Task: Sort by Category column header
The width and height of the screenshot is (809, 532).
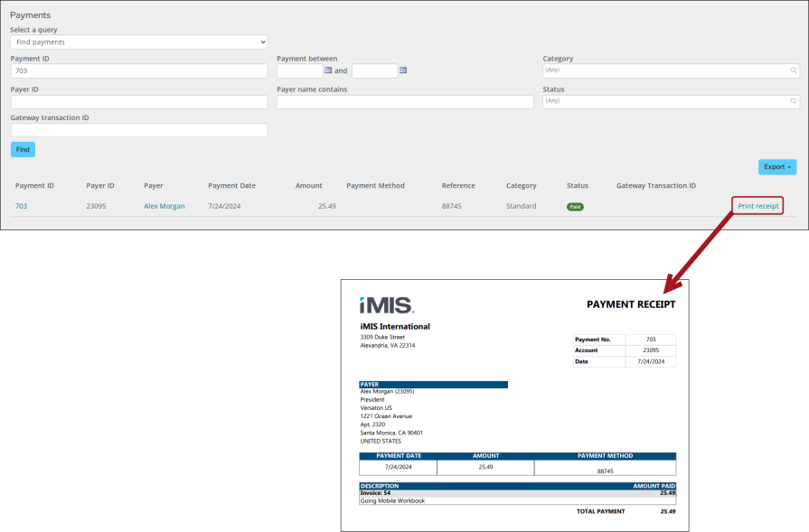Action: [x=521, y=185]
